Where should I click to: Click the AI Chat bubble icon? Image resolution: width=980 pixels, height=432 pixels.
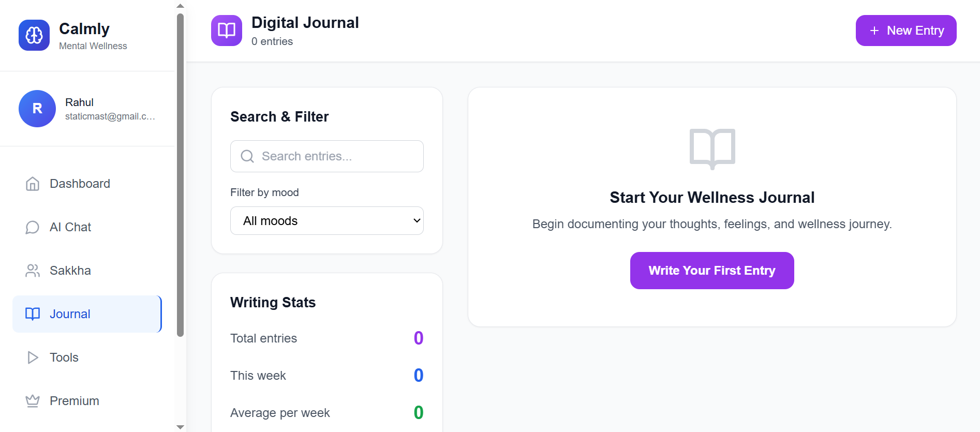pos(33,227)
